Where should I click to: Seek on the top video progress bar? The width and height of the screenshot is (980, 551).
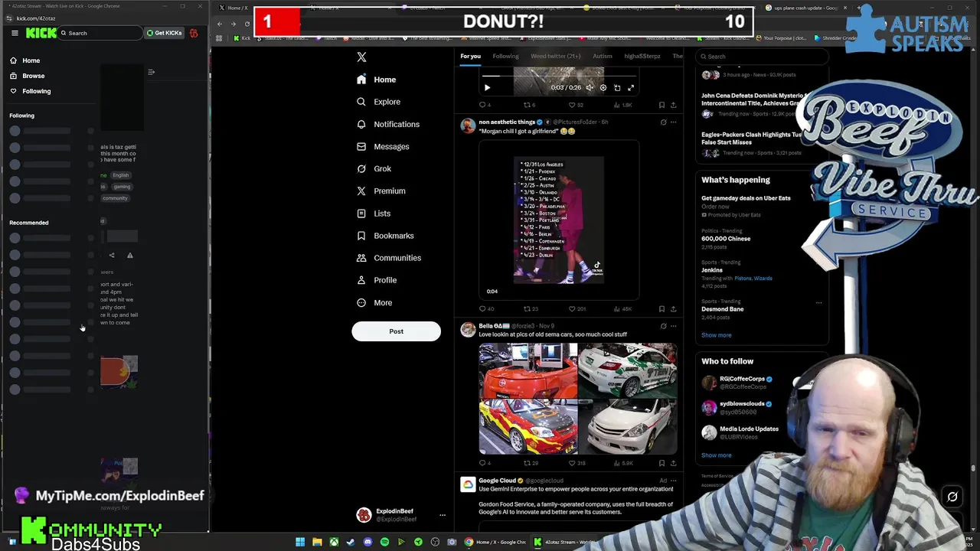pos(558,77)
